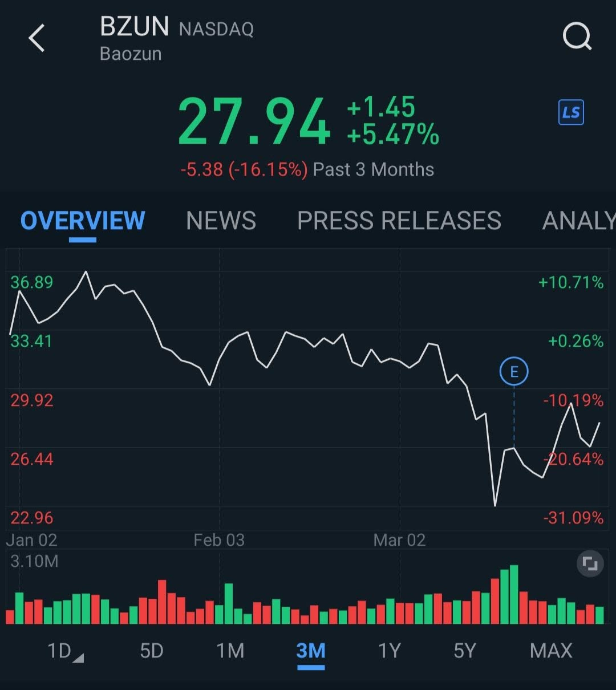This screenshot has height=690, width=616.
Task: Tap the -5.38 (-16.15%) three-month change
Action: click(244, 169)
